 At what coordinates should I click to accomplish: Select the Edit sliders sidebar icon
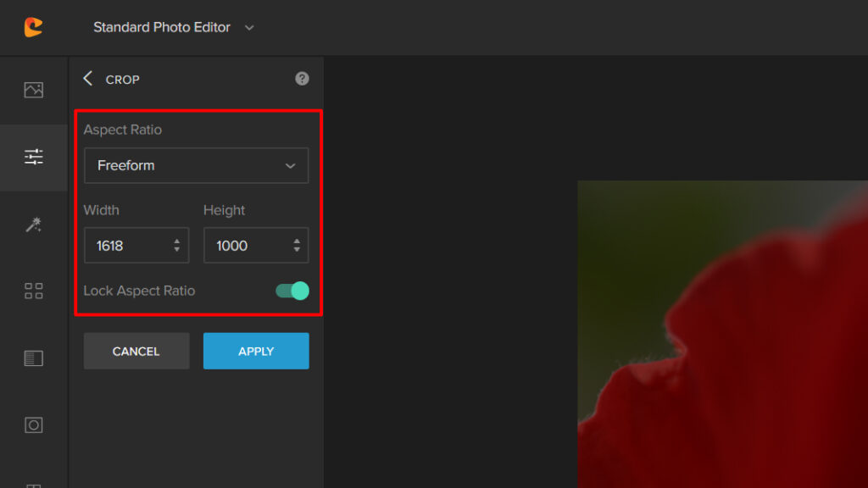[x=33, y=157]
